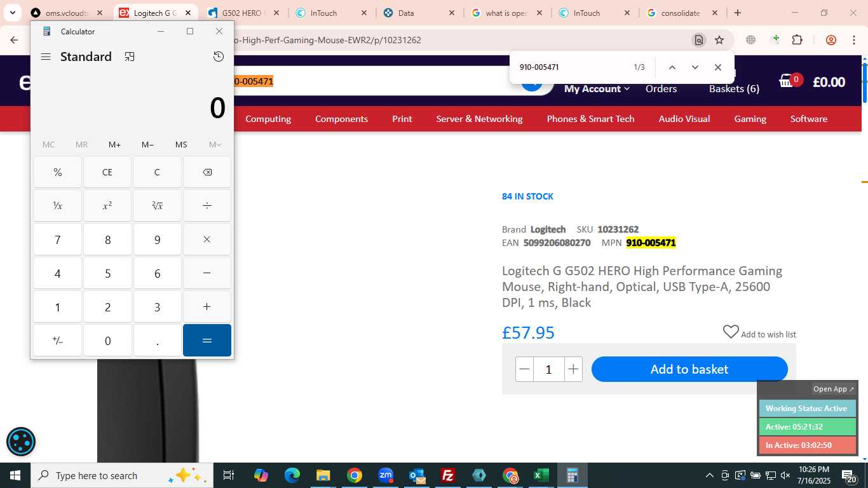
Task: Open the Orders link
Action: 661,89
